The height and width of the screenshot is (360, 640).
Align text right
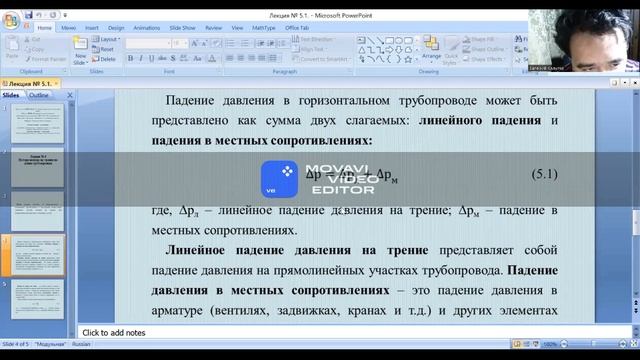(x=251, y=58)
